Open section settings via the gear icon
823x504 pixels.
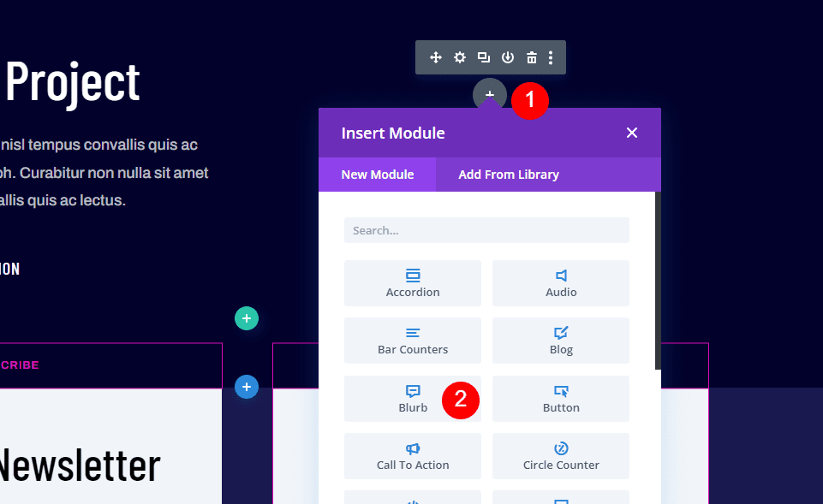point(459,57)
